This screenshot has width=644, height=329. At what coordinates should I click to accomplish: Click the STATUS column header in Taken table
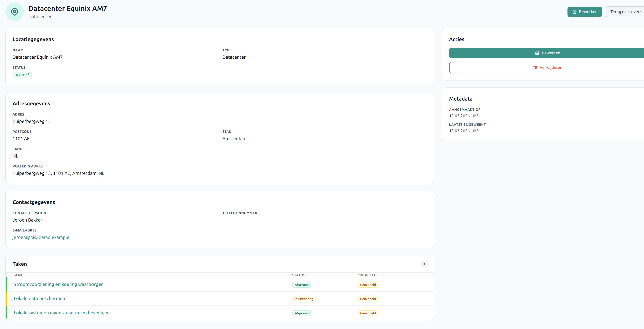[x=299, y=275]
